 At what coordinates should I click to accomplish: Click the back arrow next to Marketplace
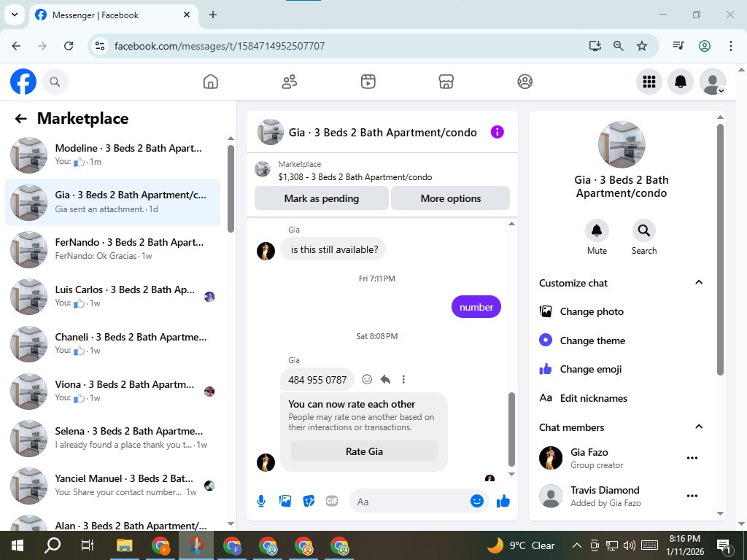pyautogui.click(x=20, y=119)
